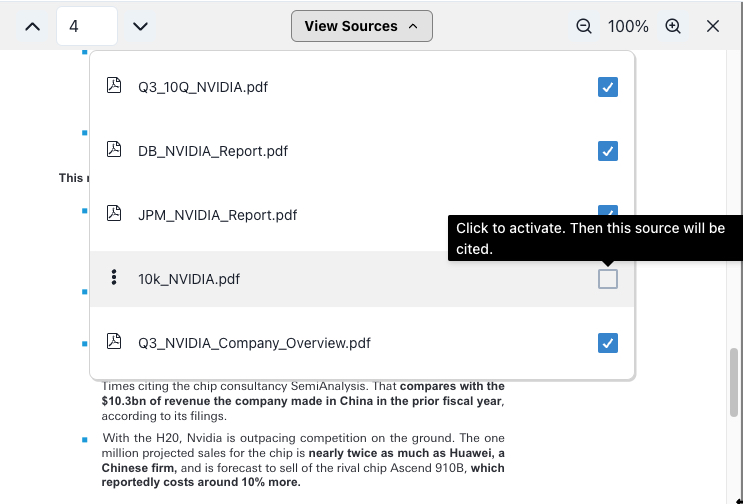Click the zoom out magnifier icon
743x504 pixels.
tap(584, 26)
